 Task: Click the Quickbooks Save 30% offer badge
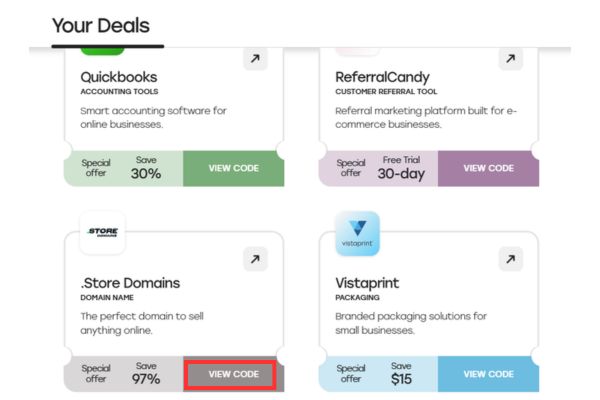146,168
